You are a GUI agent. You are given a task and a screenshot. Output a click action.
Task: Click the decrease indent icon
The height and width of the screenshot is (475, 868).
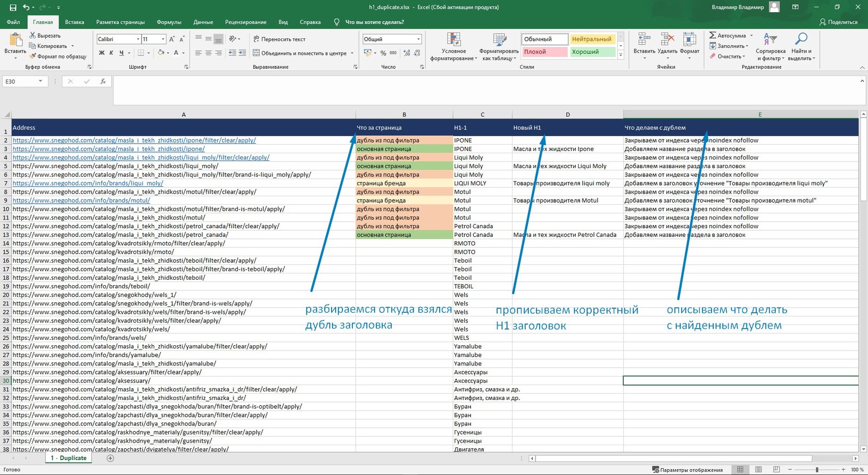coord(233,53)
